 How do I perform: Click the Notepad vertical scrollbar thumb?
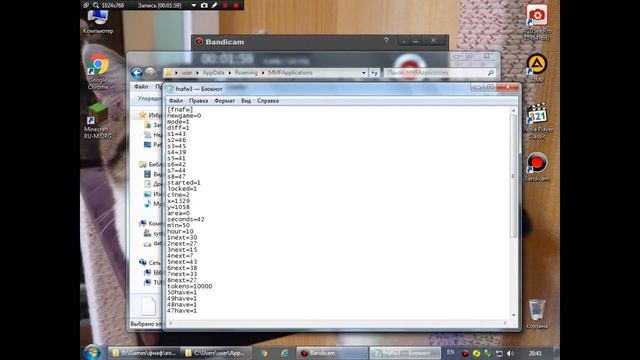[513, 176]
